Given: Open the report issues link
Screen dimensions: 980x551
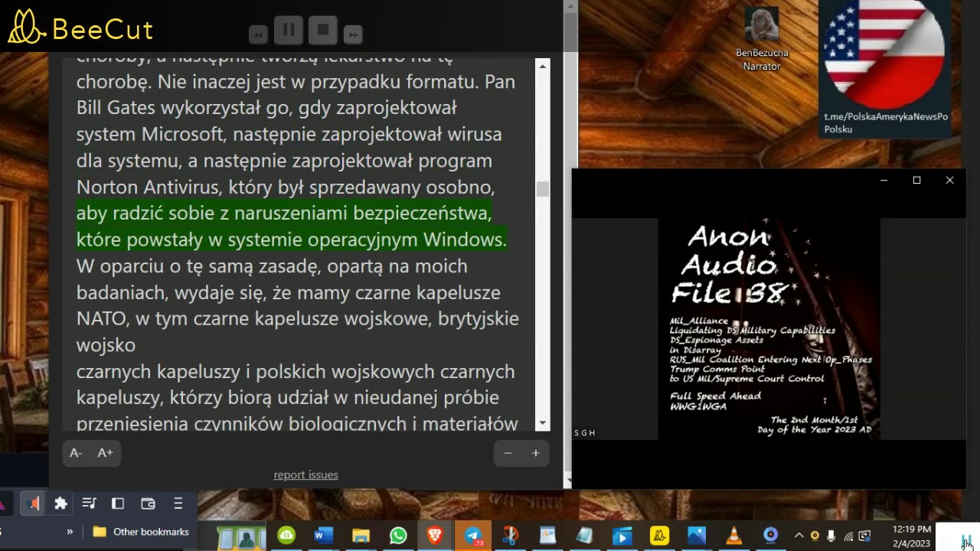Looking at the screenshot, I should click(x=306, y=474).
